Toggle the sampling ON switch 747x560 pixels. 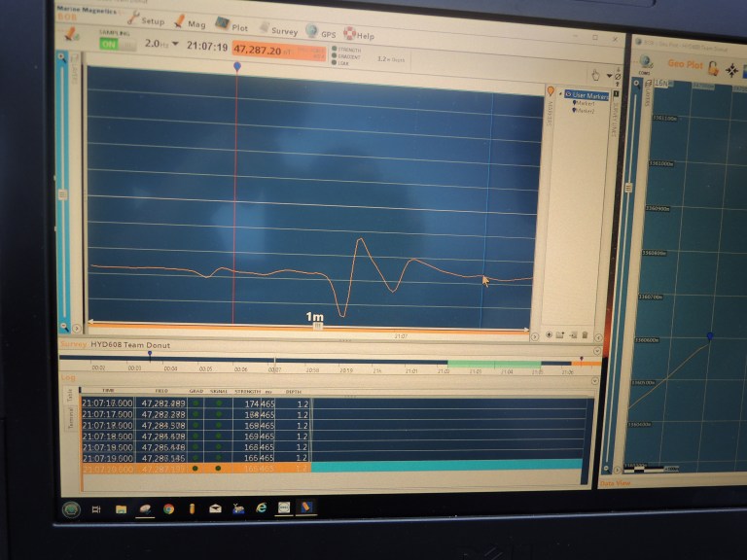(111, 44)
